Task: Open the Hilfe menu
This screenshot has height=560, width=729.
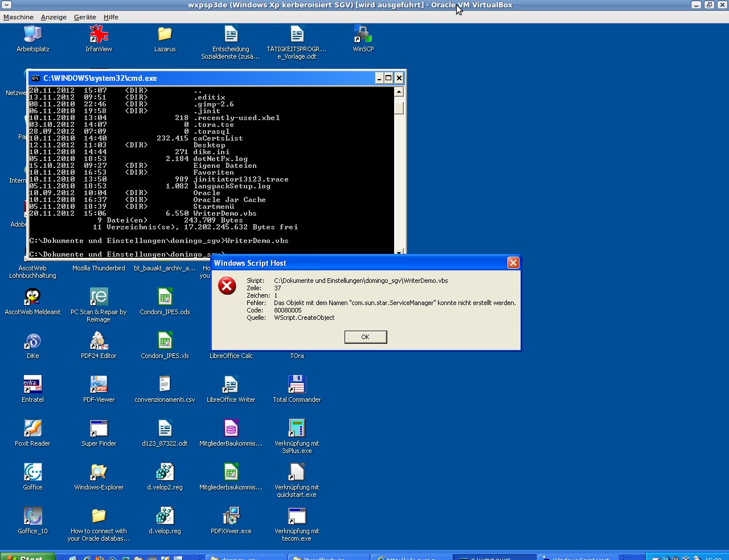Action: [x=111, y=17]
